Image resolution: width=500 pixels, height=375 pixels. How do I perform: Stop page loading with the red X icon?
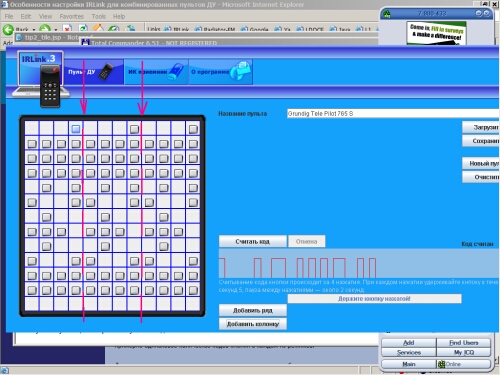(x=67, y=29)
